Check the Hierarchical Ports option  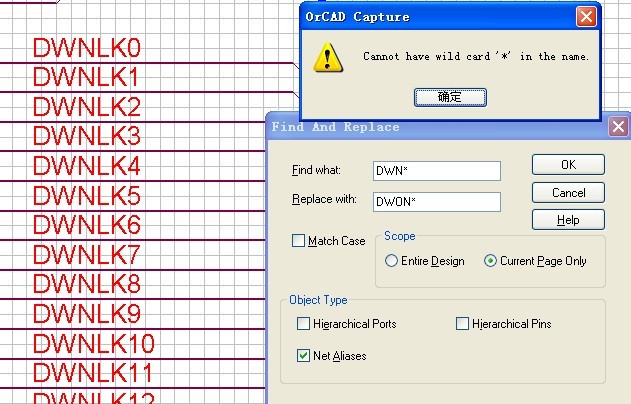pos(304,324)
